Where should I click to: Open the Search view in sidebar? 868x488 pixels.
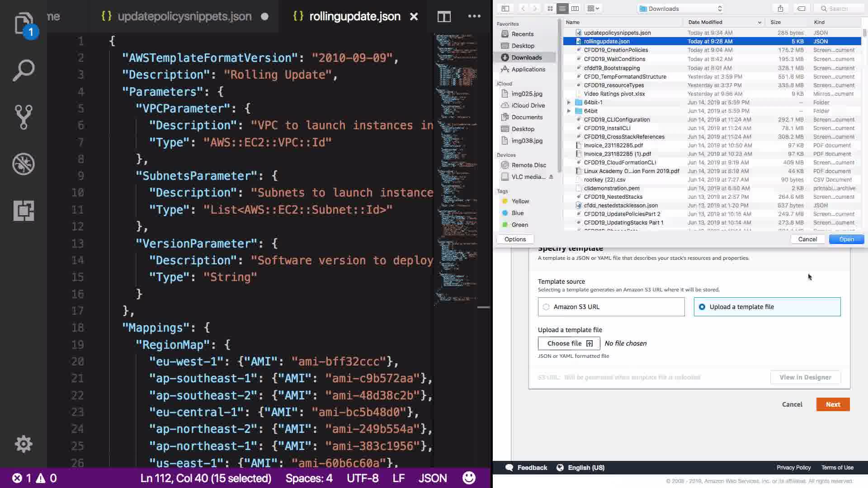tap(24, 70)
